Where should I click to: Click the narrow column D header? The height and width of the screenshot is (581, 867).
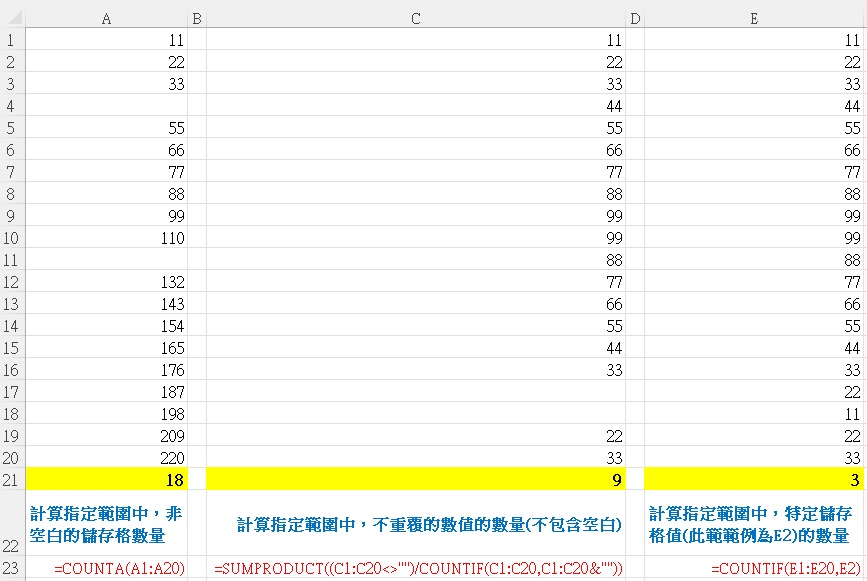pos(635,18)
